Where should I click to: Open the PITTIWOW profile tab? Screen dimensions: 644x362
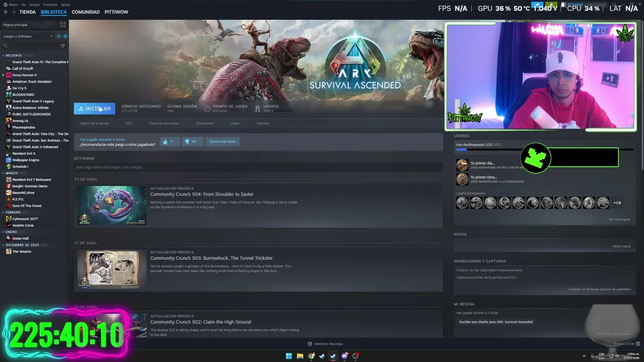(116, 12)
